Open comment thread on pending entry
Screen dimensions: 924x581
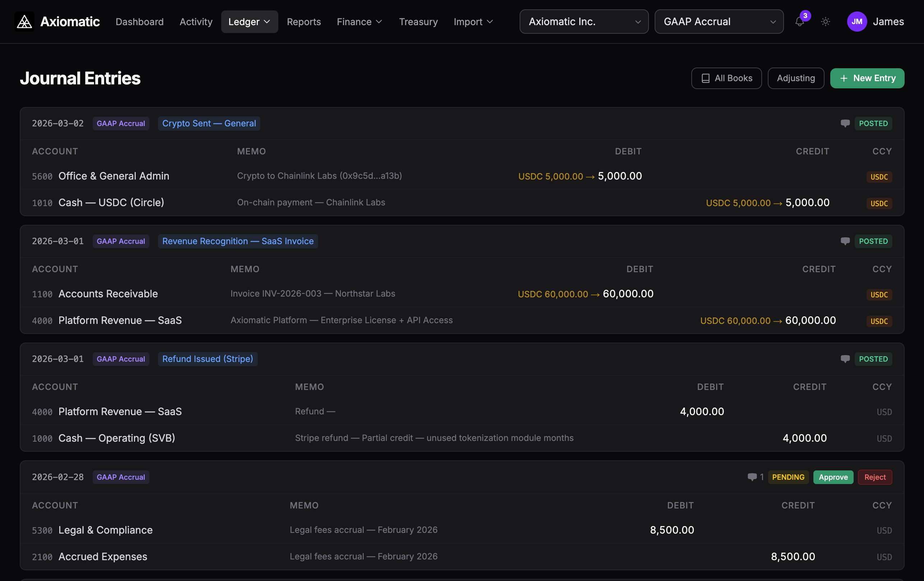pyautogui.click(x=752, y=477)
